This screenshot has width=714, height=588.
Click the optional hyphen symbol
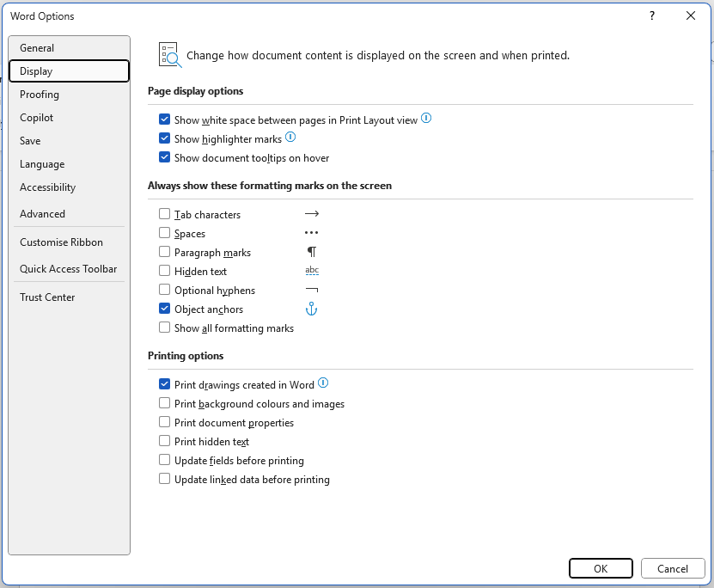(x=311, y=290)
